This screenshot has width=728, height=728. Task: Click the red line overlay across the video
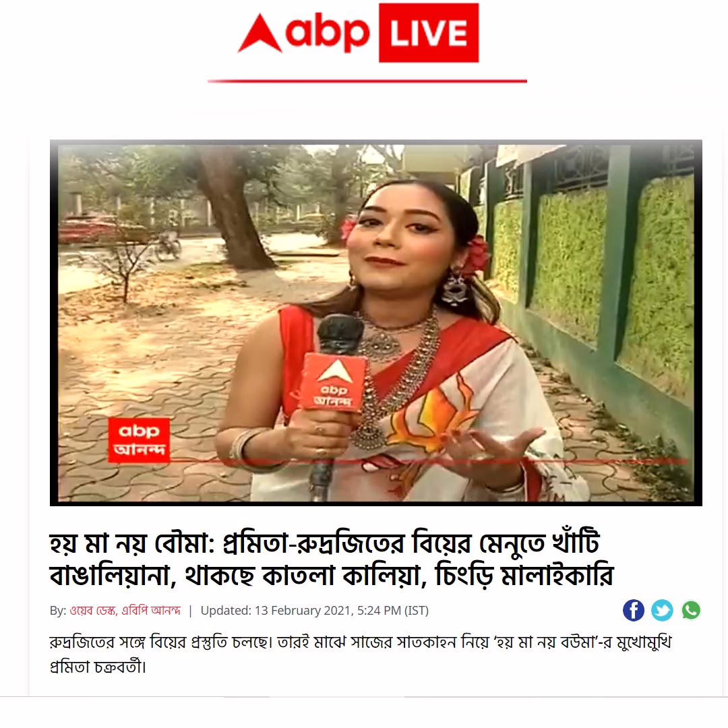(427, 462)
